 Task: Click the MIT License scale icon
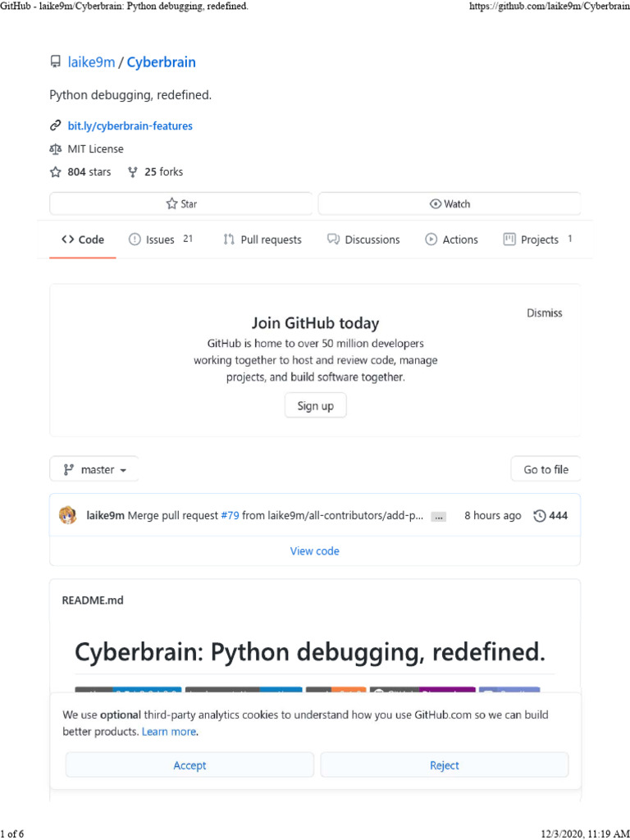55,149
